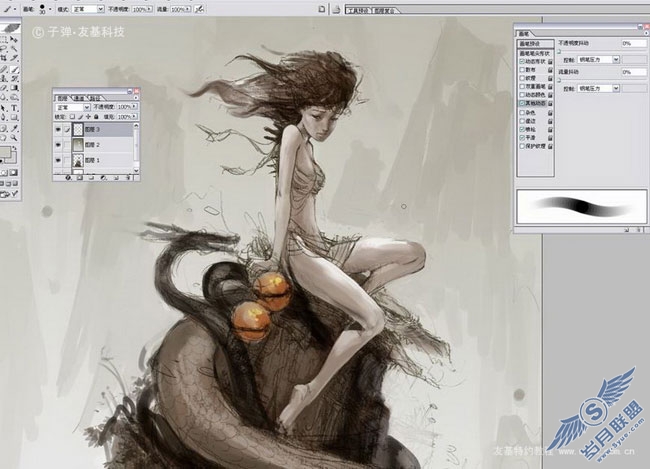Select the History Brush tool
The width and height of the screenshot is (650, 469).
14,78
